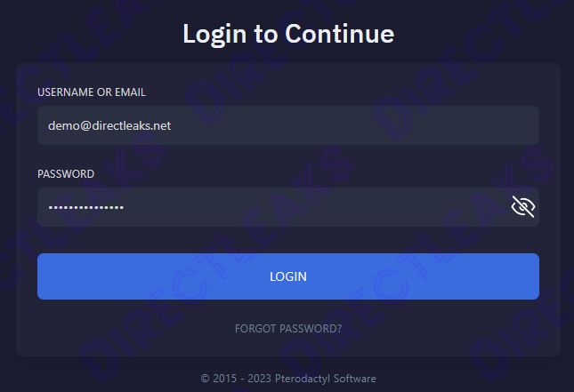The image size is (574, 392).
Task: Start password recovery via Forgot Password
Action: pos(287,329)
